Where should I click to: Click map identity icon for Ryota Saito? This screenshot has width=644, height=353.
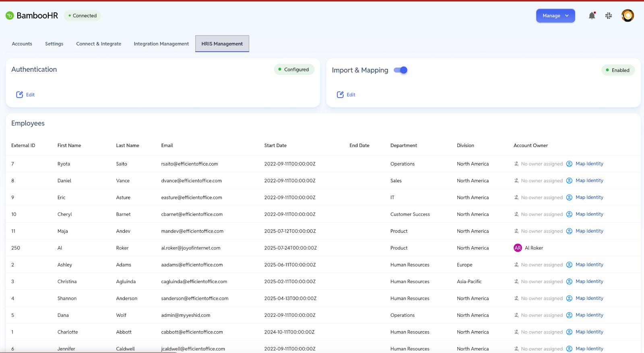point(569,164)
